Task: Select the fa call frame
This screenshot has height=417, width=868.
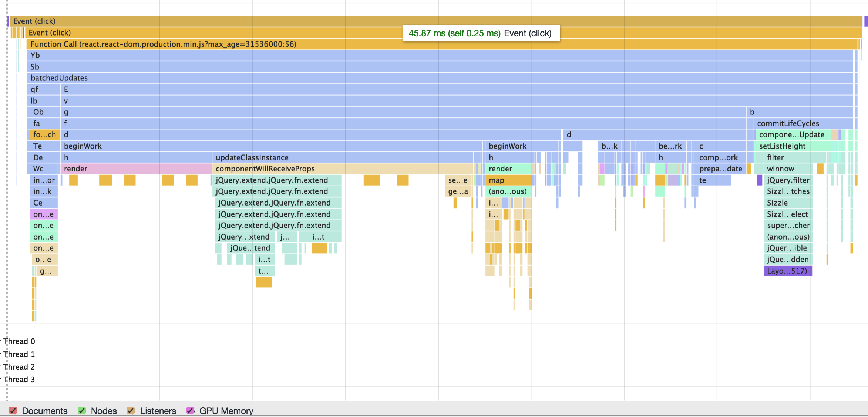Action: [x=44, y=123]
